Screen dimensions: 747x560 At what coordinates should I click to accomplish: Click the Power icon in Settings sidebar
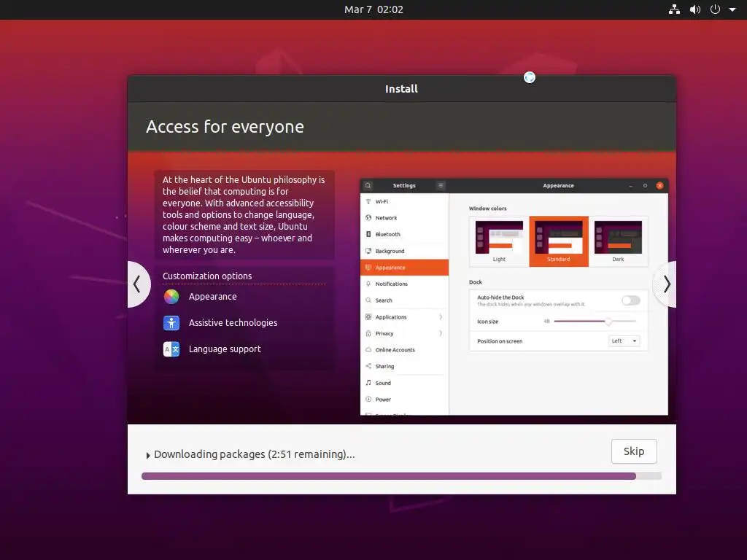368,400
